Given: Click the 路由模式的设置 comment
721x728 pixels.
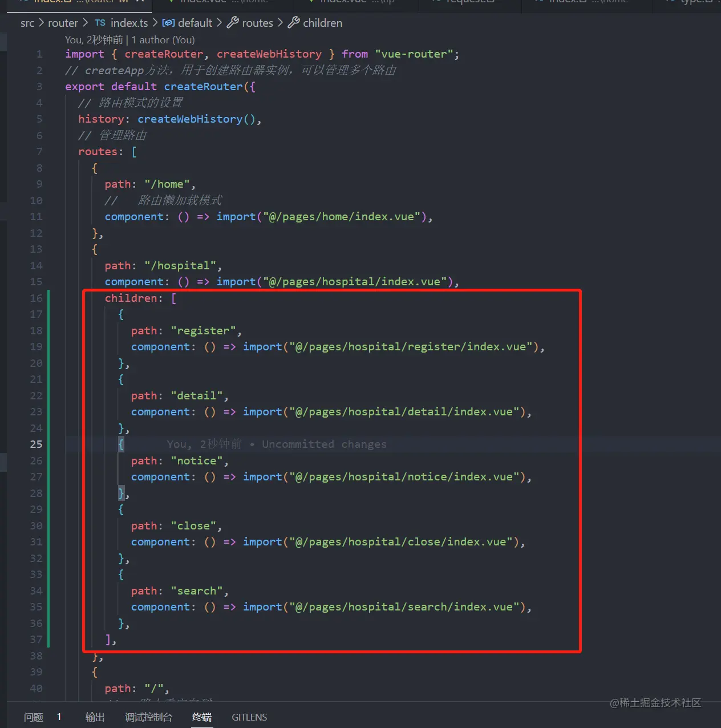Looking at the screenshot, I should [140, 103].
